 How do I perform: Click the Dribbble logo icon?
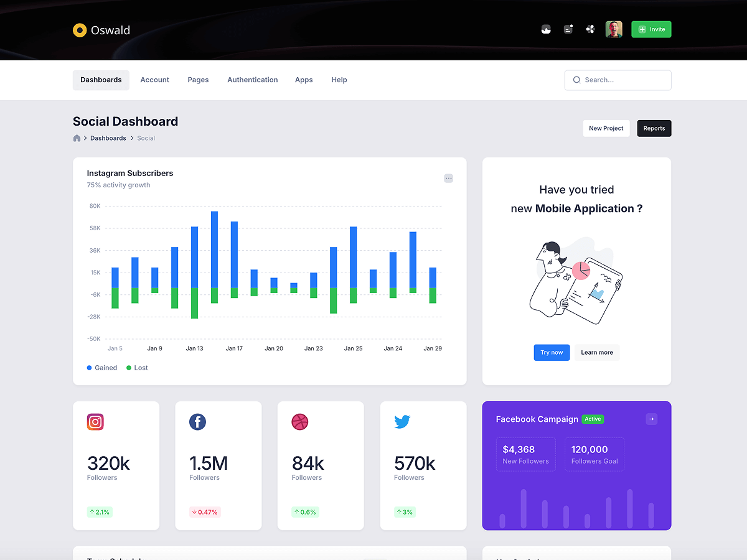click(x=300, y=422)
